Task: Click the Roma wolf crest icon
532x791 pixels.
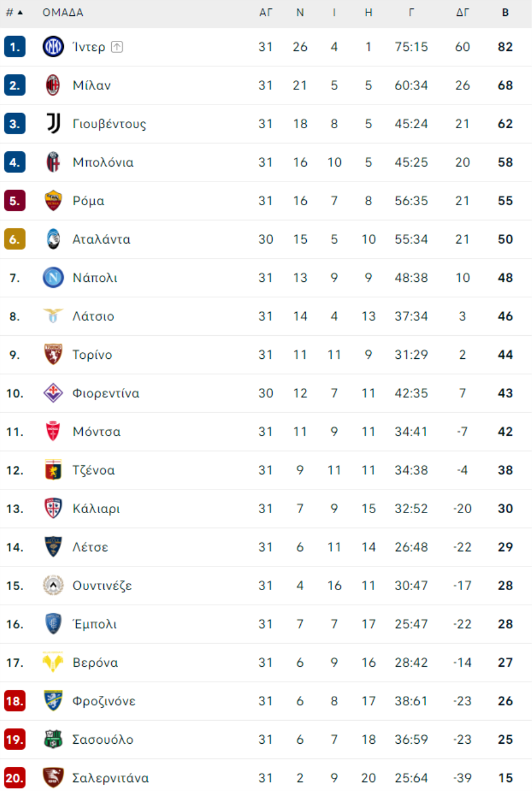Action: pos(53,200)
